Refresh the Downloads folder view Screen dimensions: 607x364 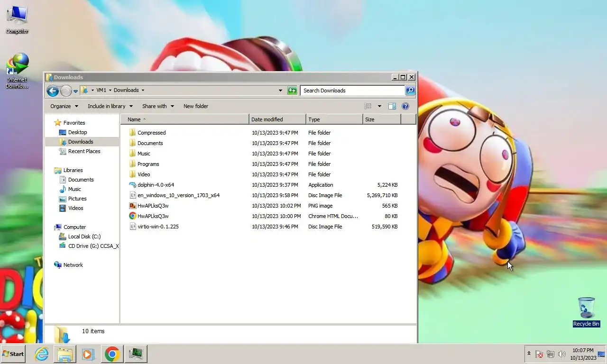[292, 90]
